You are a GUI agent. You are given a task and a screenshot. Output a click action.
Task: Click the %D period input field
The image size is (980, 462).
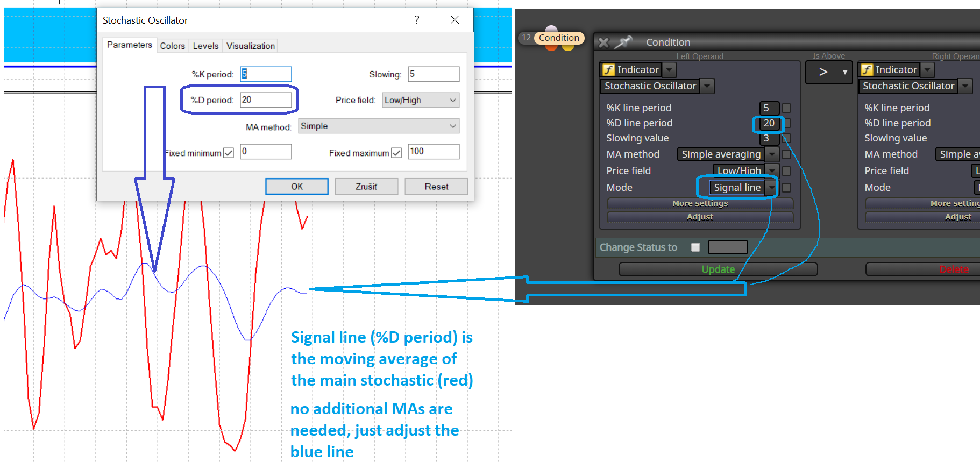click(x=266, y=99)
